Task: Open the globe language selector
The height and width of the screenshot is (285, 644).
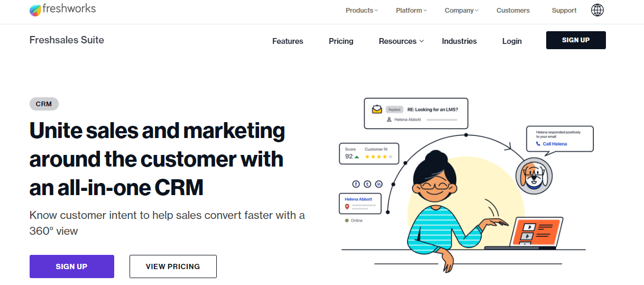Action: click(x=597, y=10)
